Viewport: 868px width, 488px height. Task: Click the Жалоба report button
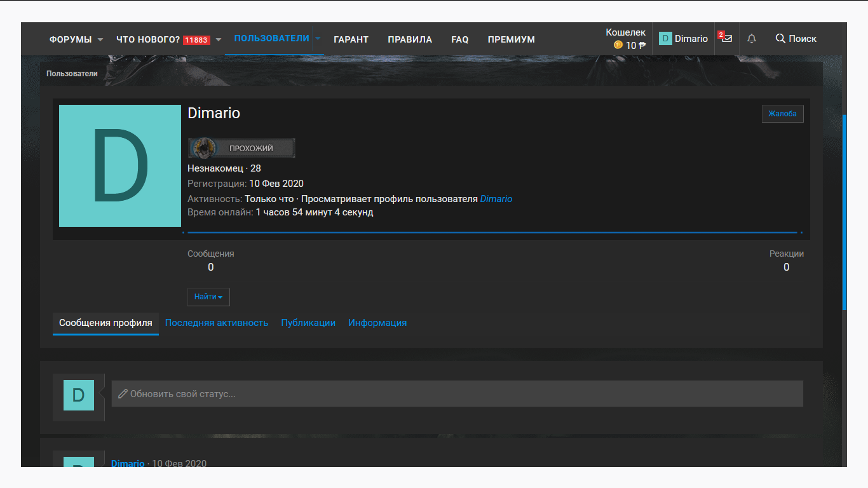pyautogui.click(x=783, y=114)
